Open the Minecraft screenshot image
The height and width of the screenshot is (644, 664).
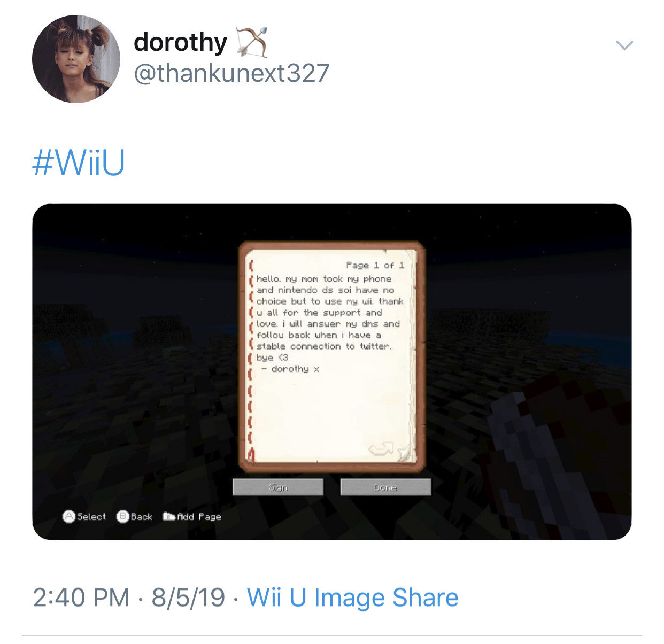332,372
